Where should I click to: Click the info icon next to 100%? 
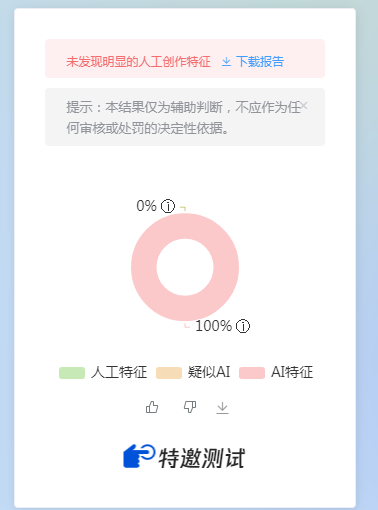tap(243, 326)
